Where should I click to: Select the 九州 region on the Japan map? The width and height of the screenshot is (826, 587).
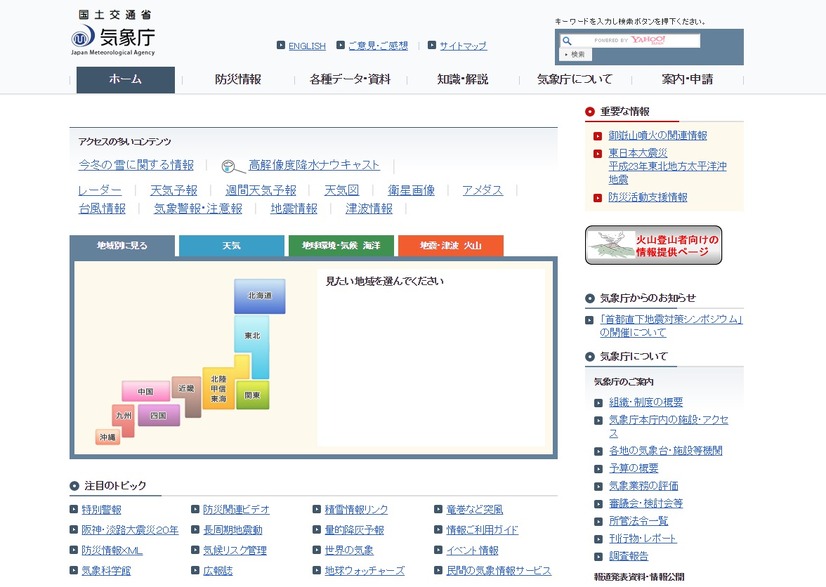click(123, 416)
